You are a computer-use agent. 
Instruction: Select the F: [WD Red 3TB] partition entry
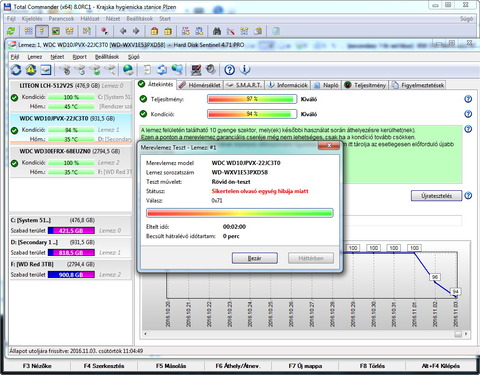point(71,269)
